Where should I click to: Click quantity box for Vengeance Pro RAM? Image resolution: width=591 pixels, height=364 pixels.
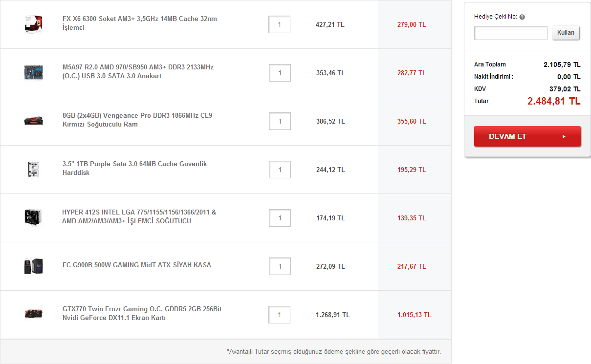[280, 121]
